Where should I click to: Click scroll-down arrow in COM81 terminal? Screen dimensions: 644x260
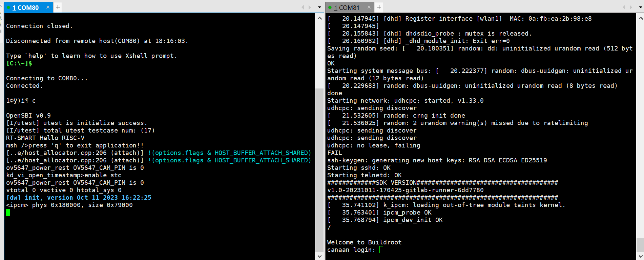(x=640, y=256)
